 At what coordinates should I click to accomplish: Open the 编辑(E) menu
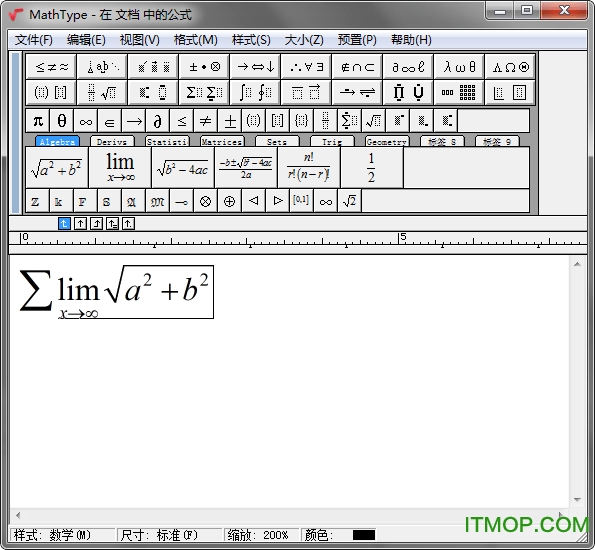click(86, 40)
